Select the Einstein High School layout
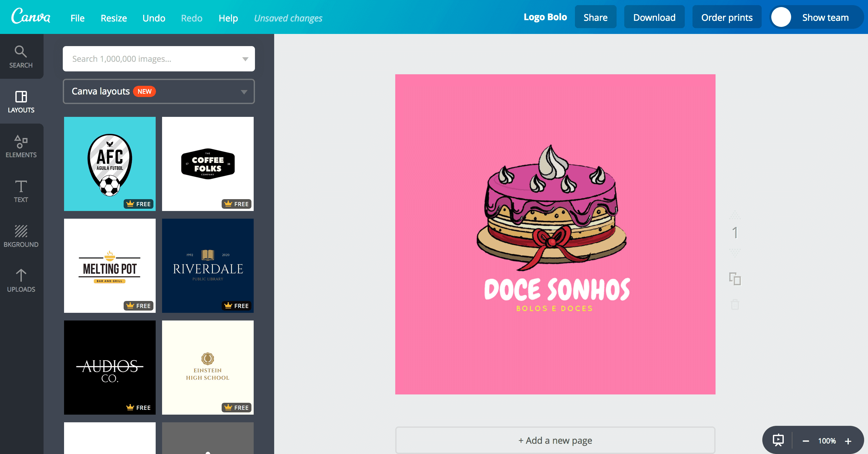The image size is (868, 454). tap(208, 368)
